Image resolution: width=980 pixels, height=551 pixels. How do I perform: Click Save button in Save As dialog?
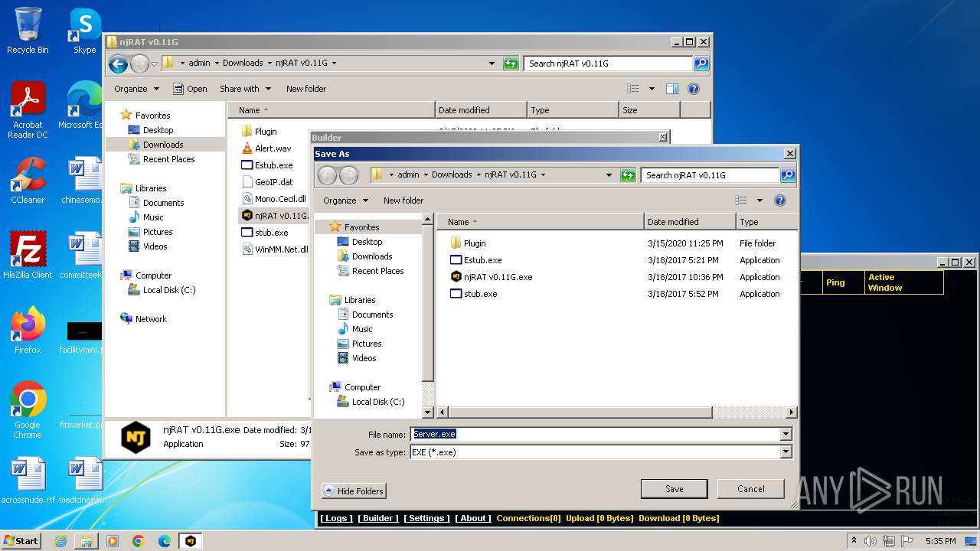(x=674, y=489)
